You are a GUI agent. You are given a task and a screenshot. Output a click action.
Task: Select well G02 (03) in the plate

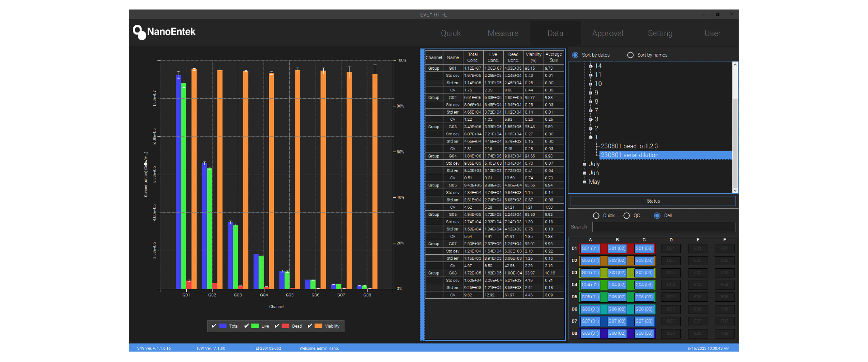[644, 261]
